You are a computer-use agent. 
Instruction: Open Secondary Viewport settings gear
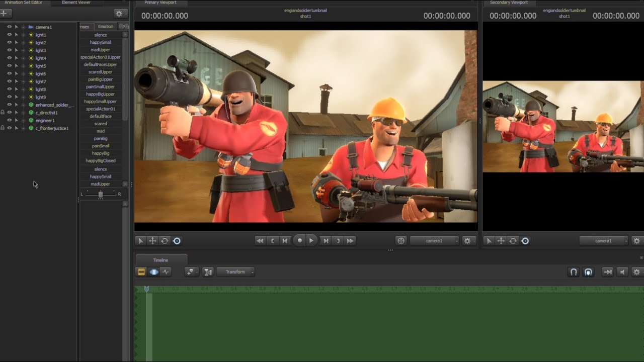click(x=636, y=241)
